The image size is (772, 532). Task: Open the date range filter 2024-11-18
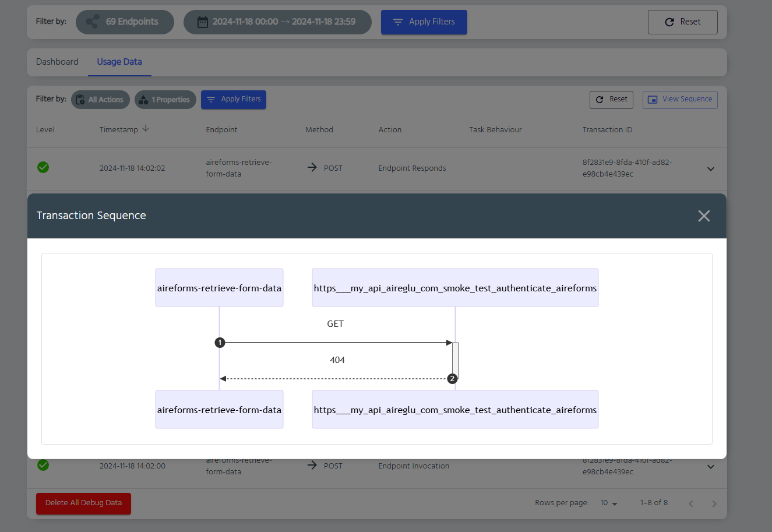pyautogui.click(x=277, y=22)
